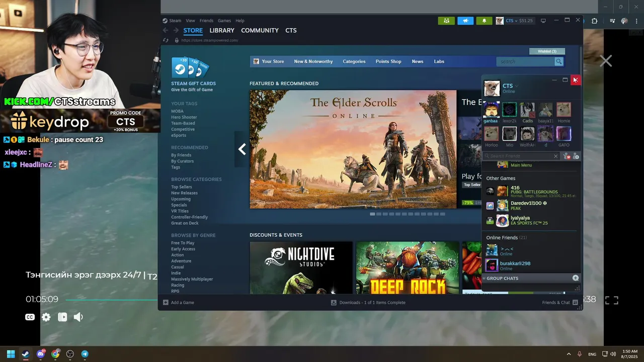644x362 pixels.
Task: Open OBS Studio from the taskbar
Action: (x=70, y=354)
